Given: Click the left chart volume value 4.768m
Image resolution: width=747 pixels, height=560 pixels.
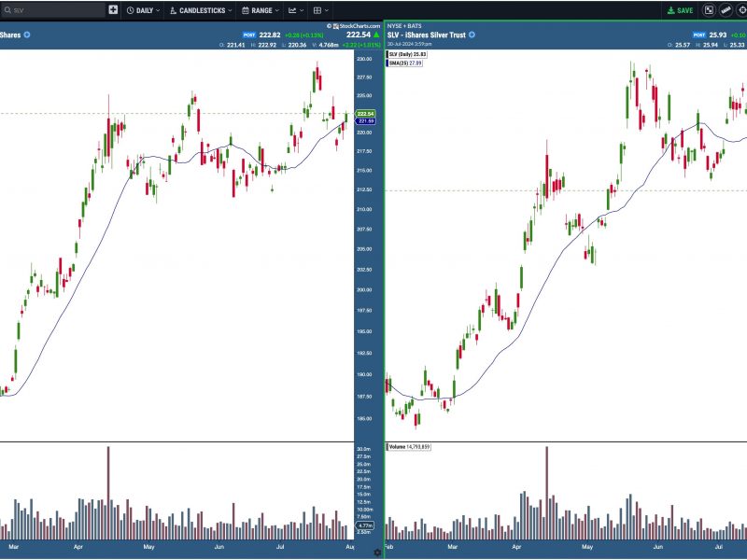Looking at the screenshot, I should [x=329, y=45].
